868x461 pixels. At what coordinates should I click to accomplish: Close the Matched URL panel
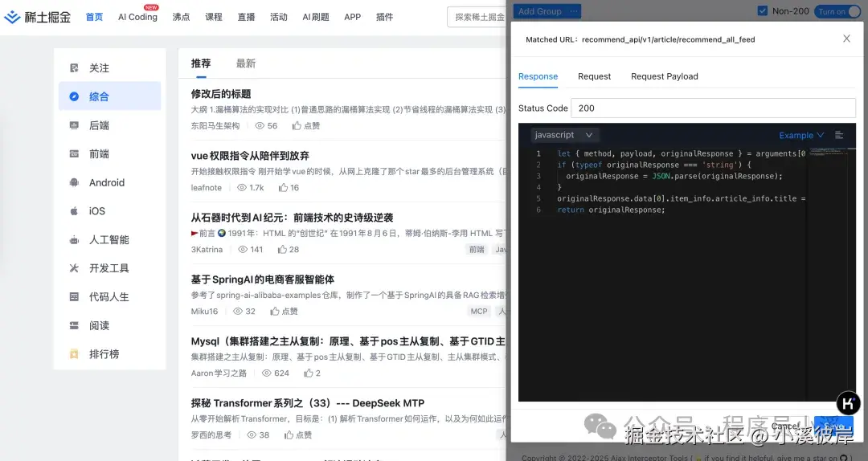point(846,39)
